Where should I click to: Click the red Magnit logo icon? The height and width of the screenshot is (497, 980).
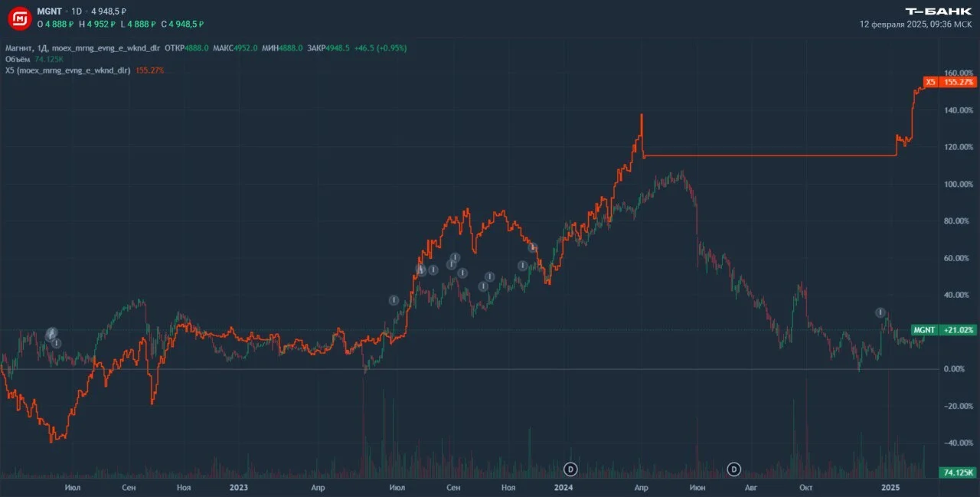point(19,18)
